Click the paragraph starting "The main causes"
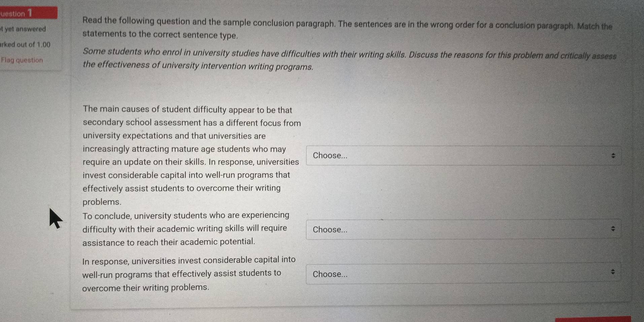 [191, 155]
